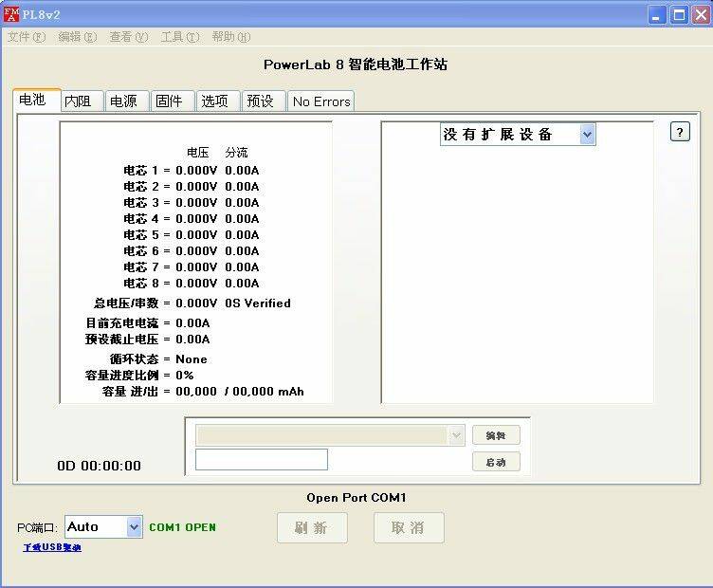Click the Open Port COM1 status text
The width and height of the screenshot is (713, 588).
[x=356, y=498]
